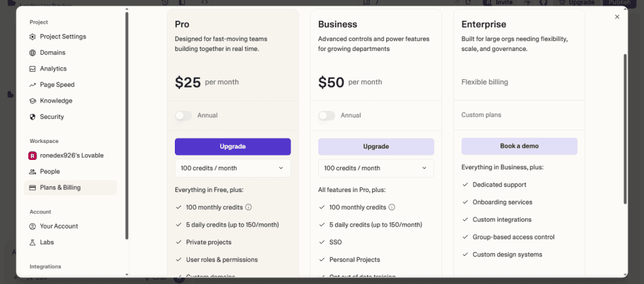644x284 pixels.
Task: Open the Plans & Billing section
Action: 70,188
